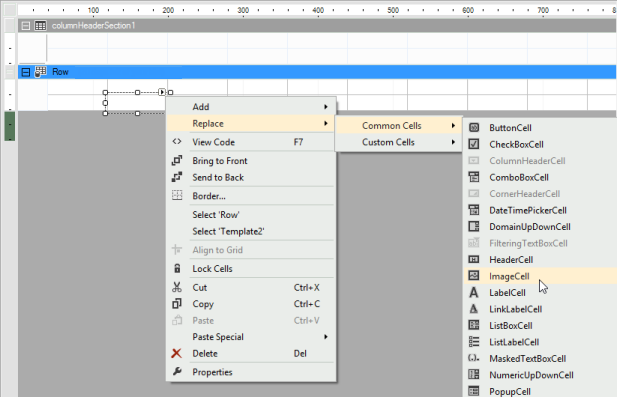Viewport: 617px width, 397px height.
Task: Replace with ListBoxCell
Action: [x=540, y=325]
